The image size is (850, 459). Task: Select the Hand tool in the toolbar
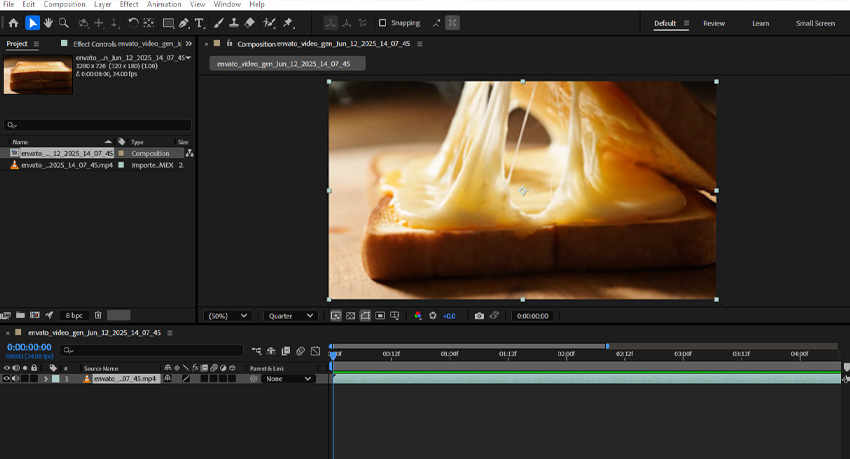[x=48, y=23]
